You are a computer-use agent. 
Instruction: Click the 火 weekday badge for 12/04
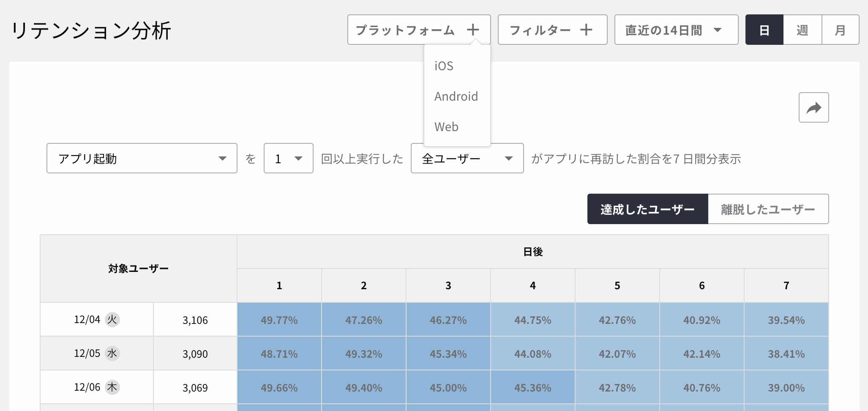(112, 319)
